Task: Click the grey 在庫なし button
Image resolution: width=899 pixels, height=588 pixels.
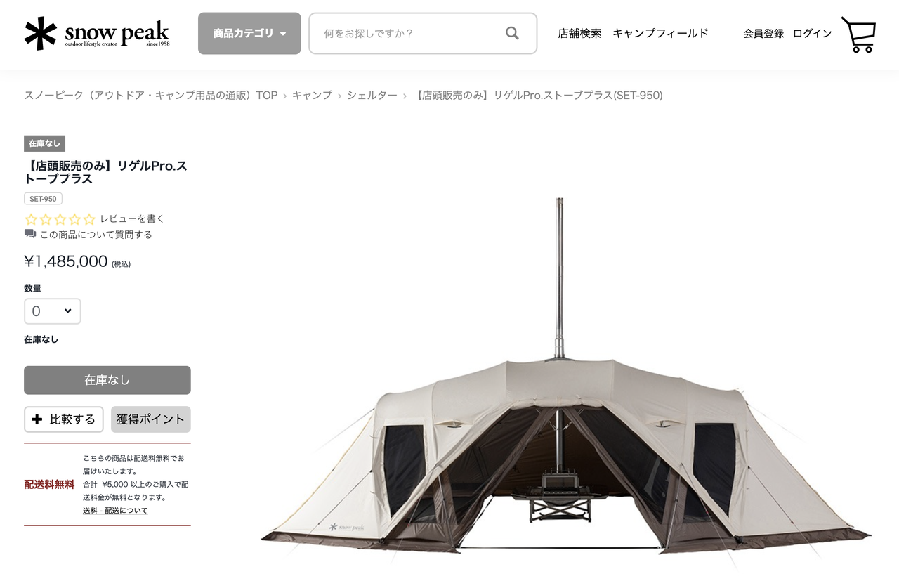Action: [x=107, y=380]
